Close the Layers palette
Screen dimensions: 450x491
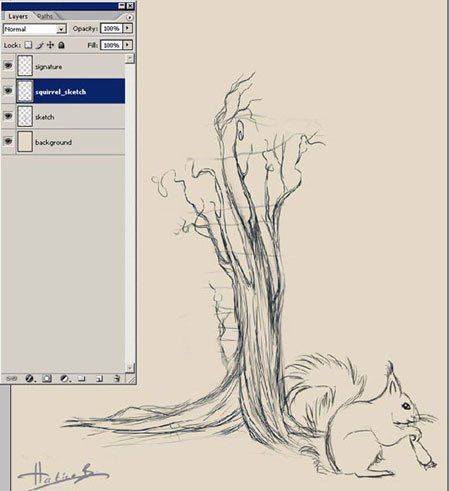click(x=130, y=6)
